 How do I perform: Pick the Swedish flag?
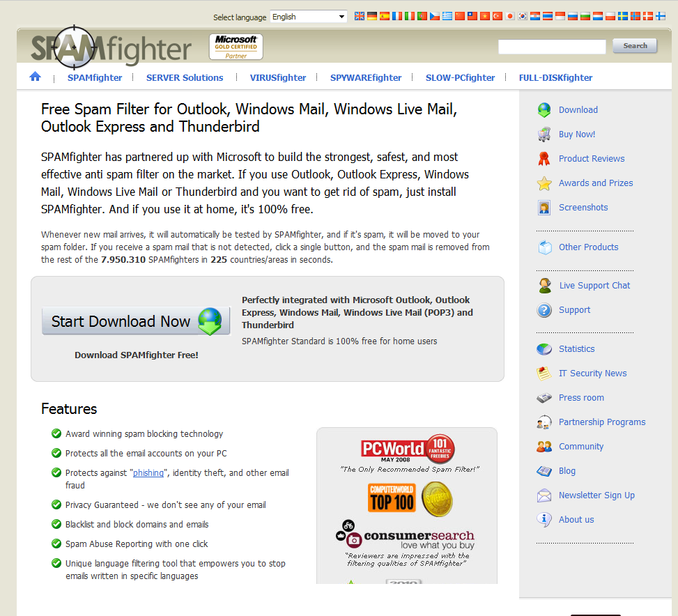[623, 17]
